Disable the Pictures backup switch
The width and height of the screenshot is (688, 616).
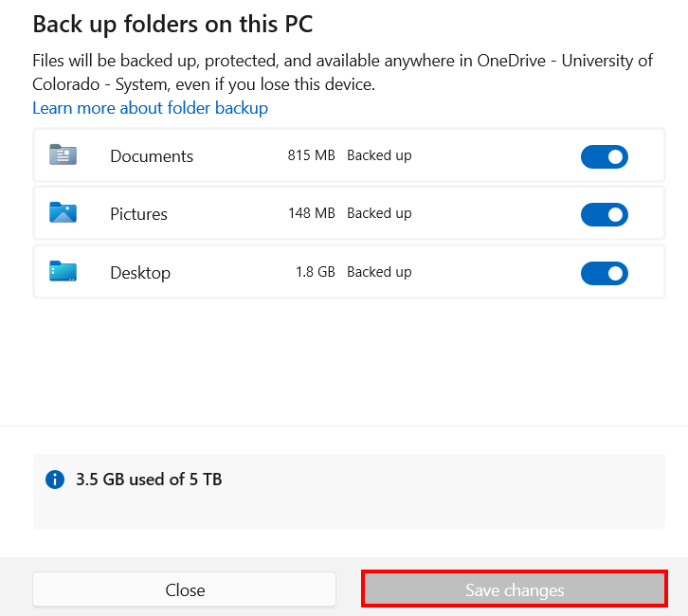pos(605,214)
